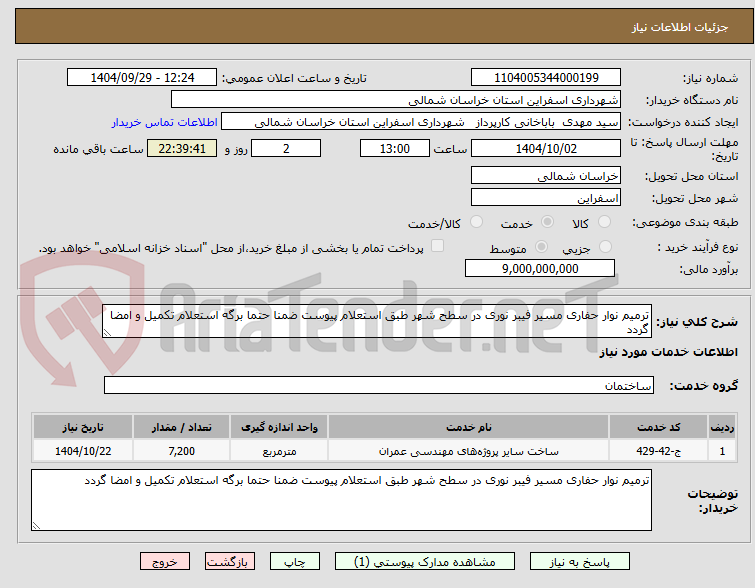The image size is (755, 588).
Task: Click the announcement date field 1404/09/29 - 12:24
Action: pos(142,78)
